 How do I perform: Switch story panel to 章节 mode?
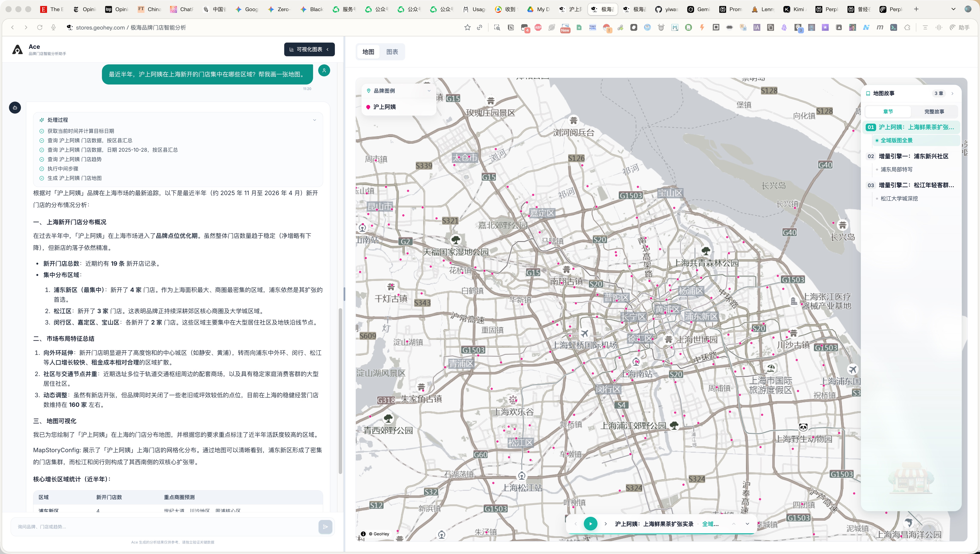[888, 112]
